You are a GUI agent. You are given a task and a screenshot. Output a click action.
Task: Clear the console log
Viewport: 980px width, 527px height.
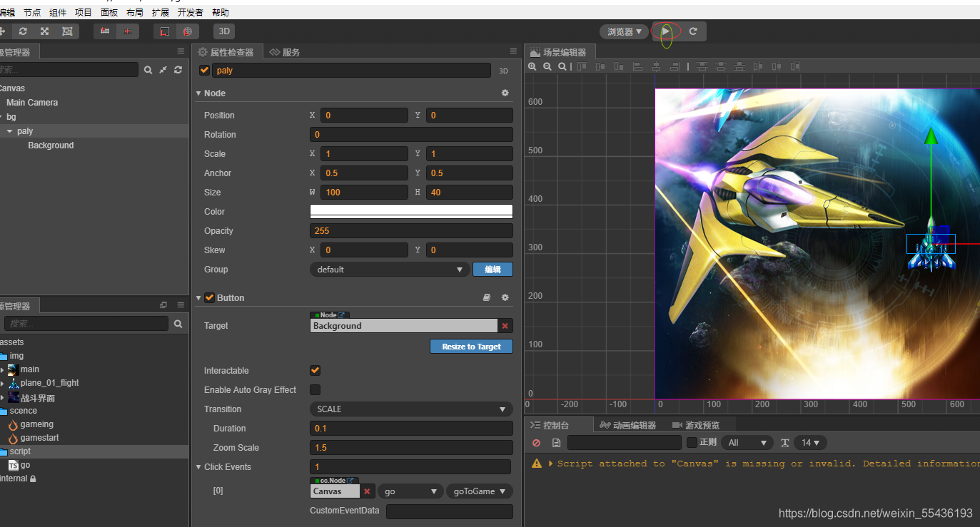(537, 443)
